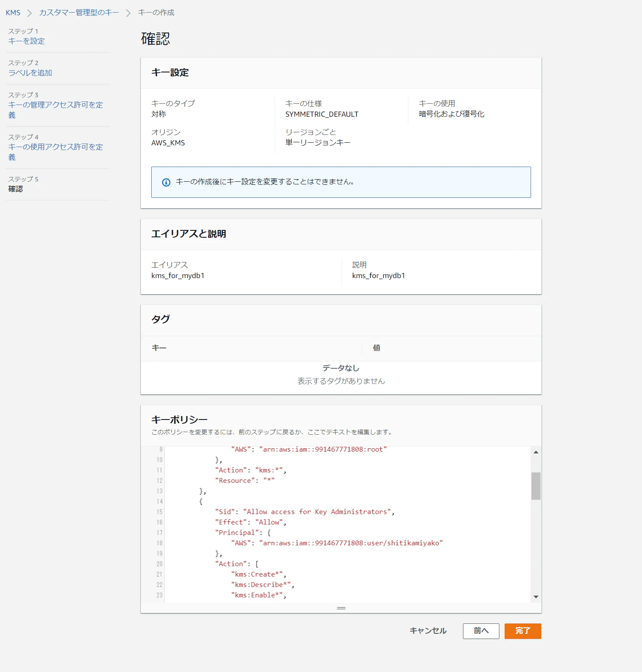Click the 値 column header in the tags table
This screenshot has height=672, width=642.
click(377, 348)
